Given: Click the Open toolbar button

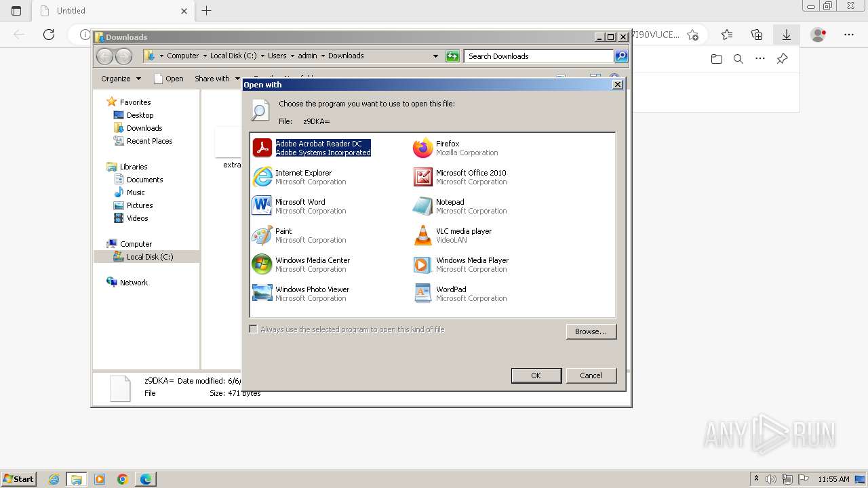Looking at the screenshot, I should coord(168,79).
